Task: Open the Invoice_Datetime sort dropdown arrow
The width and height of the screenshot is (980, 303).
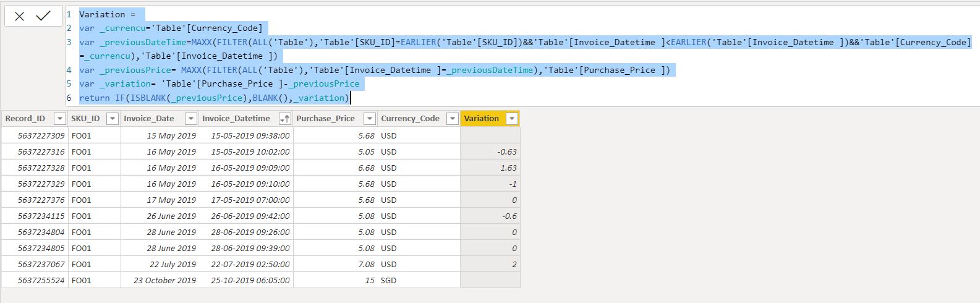Action: pyautogui.click(x=285, y=119)
